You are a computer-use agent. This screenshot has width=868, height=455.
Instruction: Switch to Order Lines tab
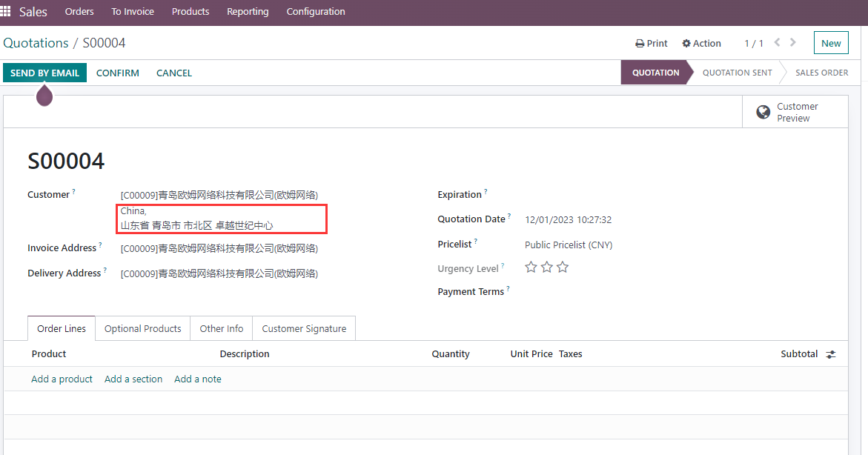(x=62, y=329)
